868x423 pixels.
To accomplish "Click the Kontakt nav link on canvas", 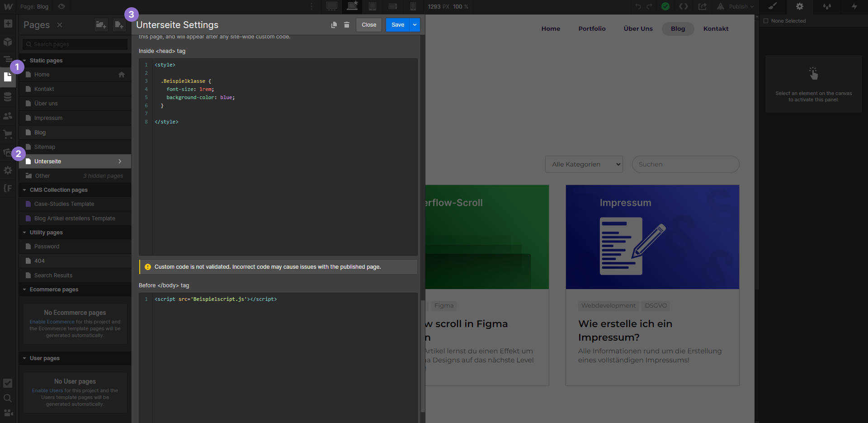I will click(x=716, y=29).
